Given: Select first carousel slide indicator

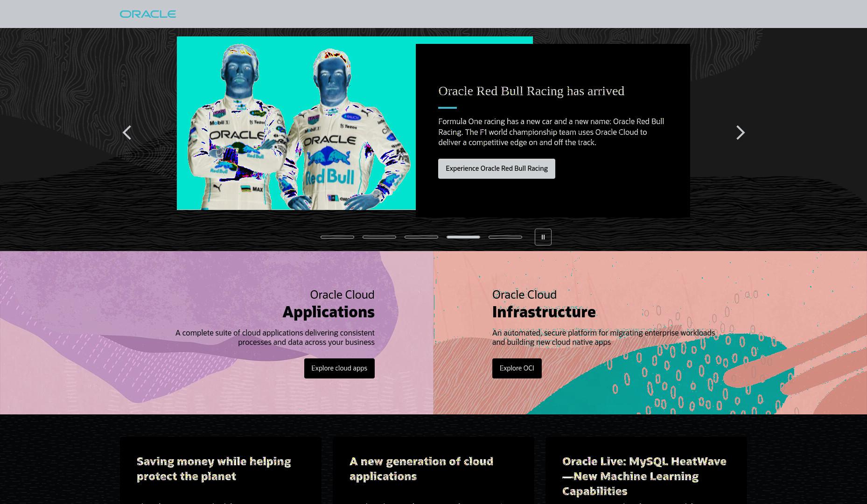Looking at the screenshot, I should tap(337, 237).
